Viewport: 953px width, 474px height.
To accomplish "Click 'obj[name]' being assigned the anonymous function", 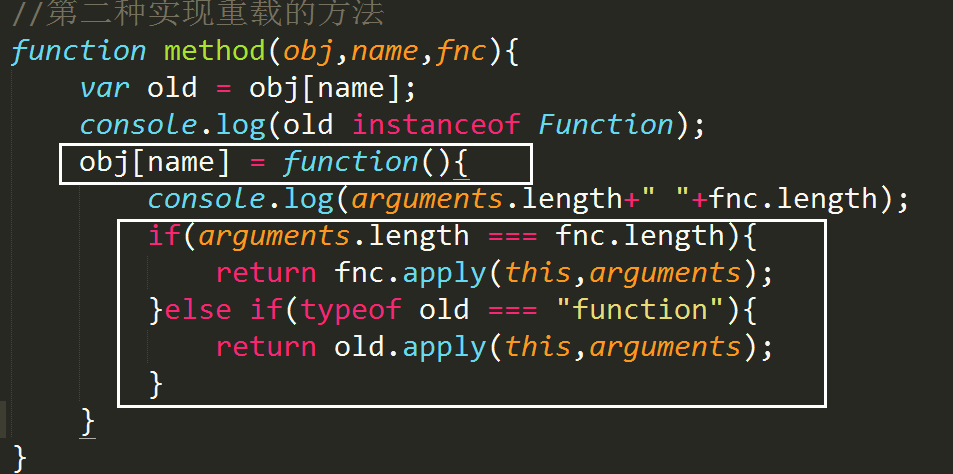I will (154, 163).
